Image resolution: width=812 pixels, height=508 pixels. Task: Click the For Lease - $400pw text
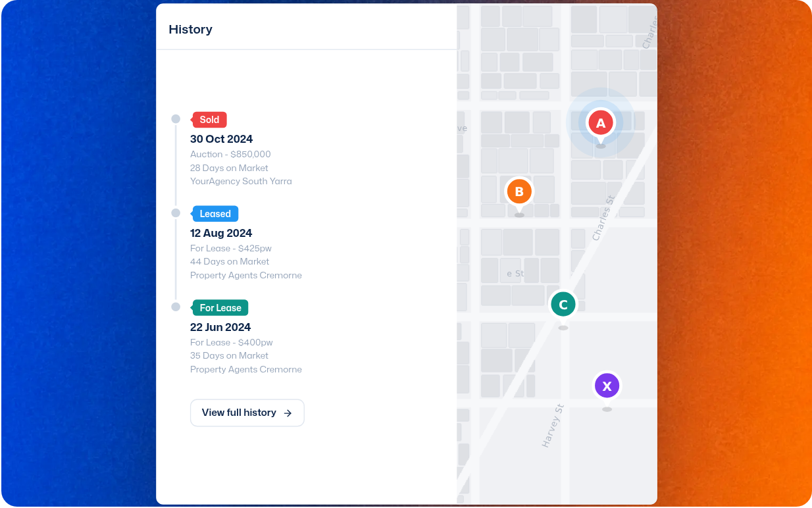point(232,342)
